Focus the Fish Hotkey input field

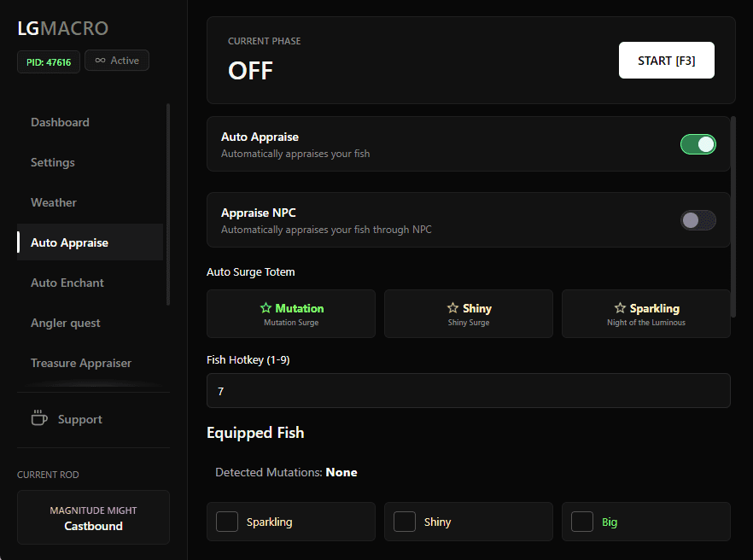coord(469,390)
